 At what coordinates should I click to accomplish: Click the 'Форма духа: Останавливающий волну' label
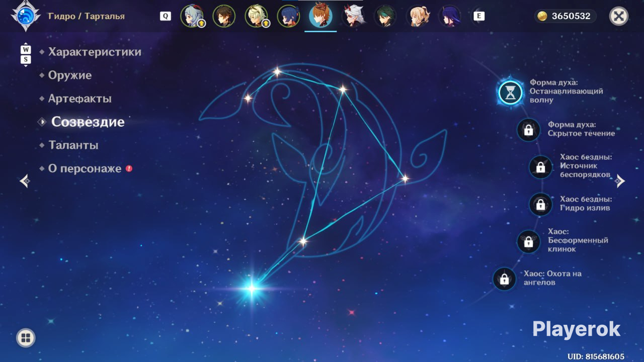[566, 91]
